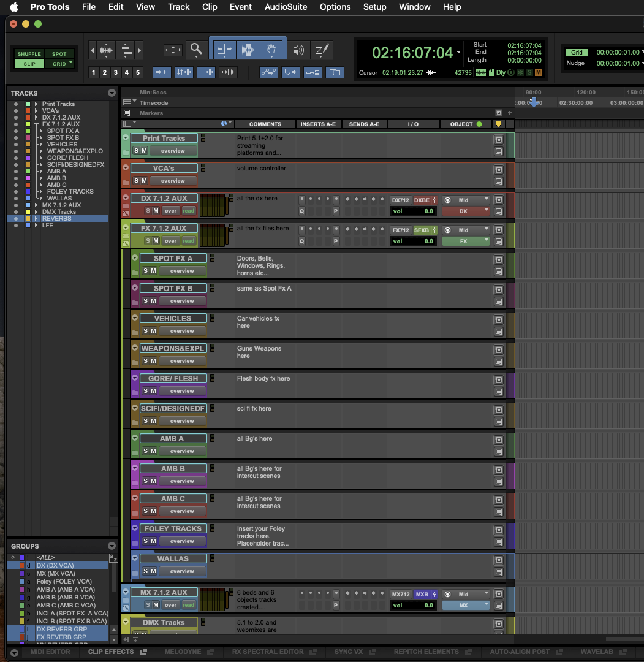Image resolution: width=644 pixels, height=662 pixels.
Task: Select FX REVERB GRP in groups list
Action: pos(62,637)
